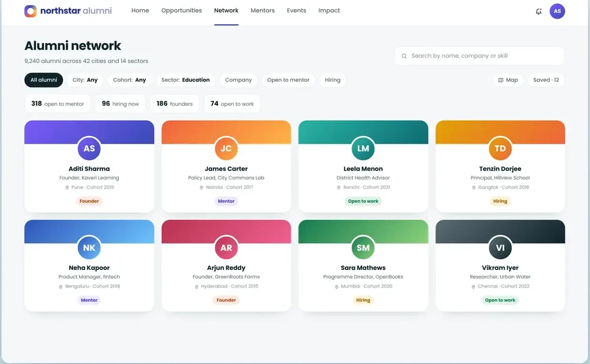The width and height of the screenshot is (590, 364).
Task: Go to the Impact tab
Action: 329,10
